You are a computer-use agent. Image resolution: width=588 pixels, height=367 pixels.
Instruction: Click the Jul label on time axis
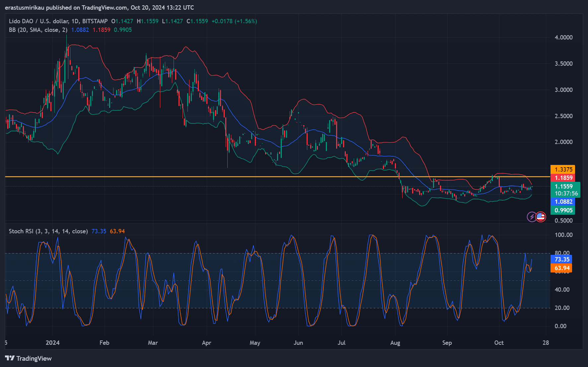click(341, 343)
